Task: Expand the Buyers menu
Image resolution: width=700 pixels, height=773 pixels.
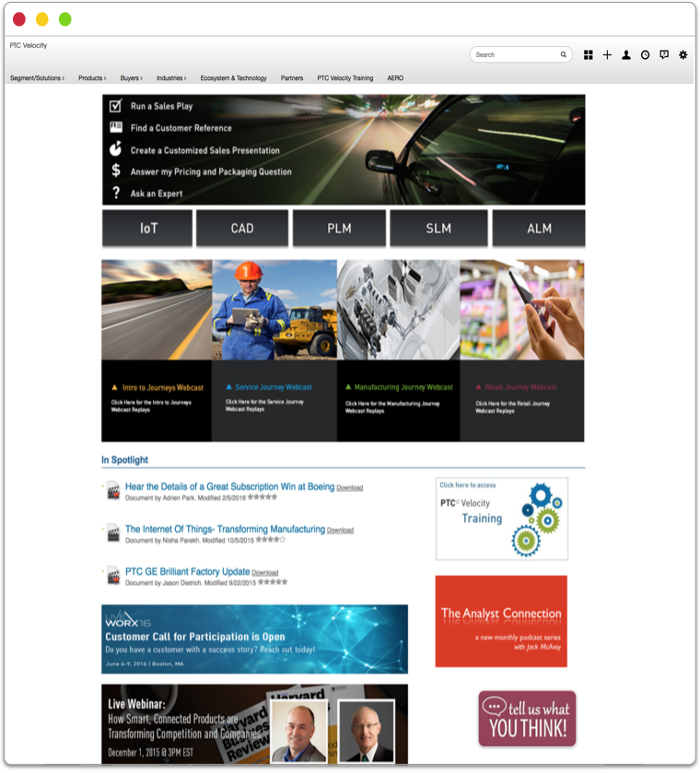Action: coord(131,78)
